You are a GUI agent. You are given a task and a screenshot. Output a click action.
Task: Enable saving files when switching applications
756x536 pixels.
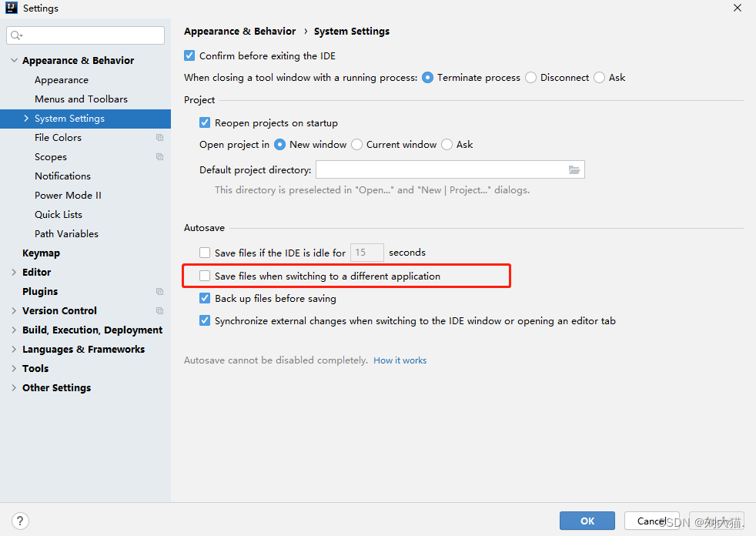point(205,276)
